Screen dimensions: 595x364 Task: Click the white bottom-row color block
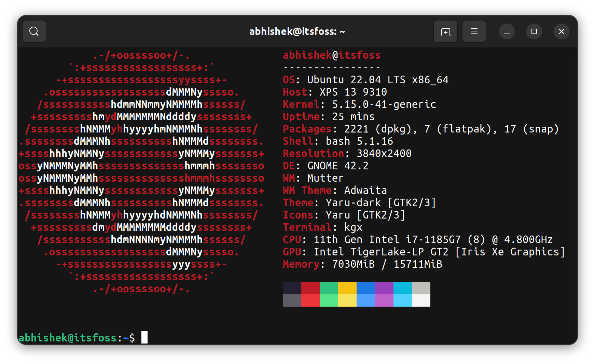click(x=421, y=300)
